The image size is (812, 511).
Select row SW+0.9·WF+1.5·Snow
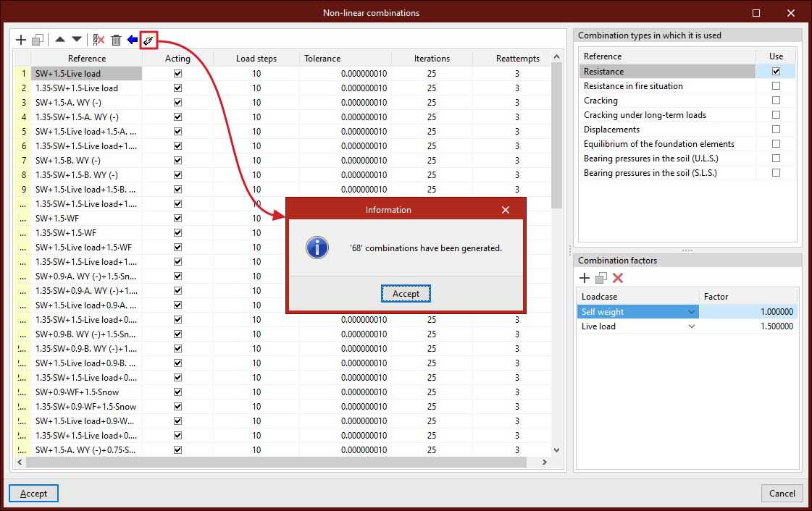coord(86,392)
